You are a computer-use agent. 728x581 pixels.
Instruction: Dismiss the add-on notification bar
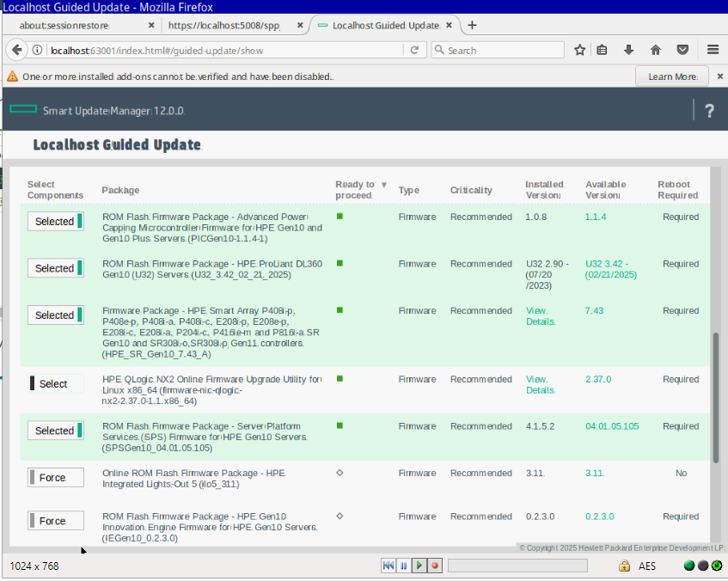[719, 76]
